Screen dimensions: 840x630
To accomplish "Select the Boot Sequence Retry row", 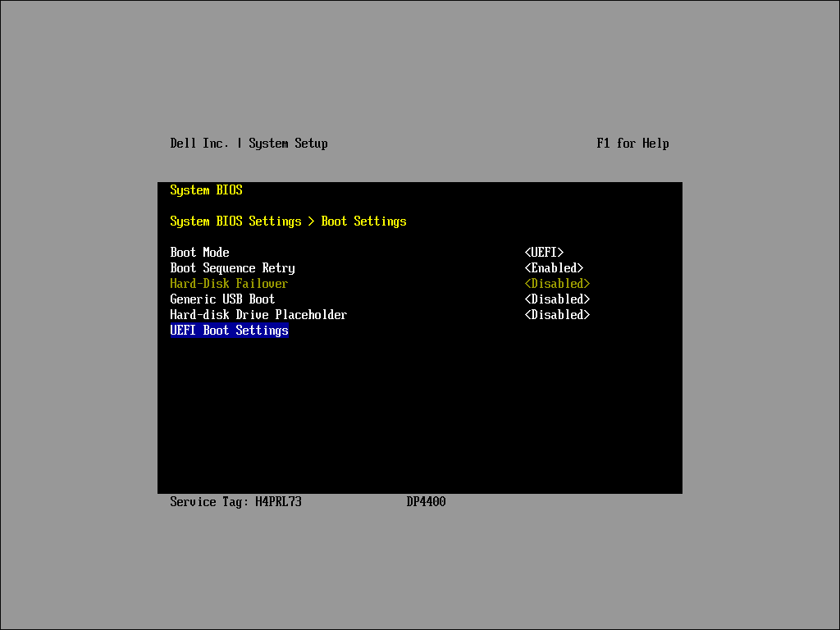I will click(x=232, y=267).
